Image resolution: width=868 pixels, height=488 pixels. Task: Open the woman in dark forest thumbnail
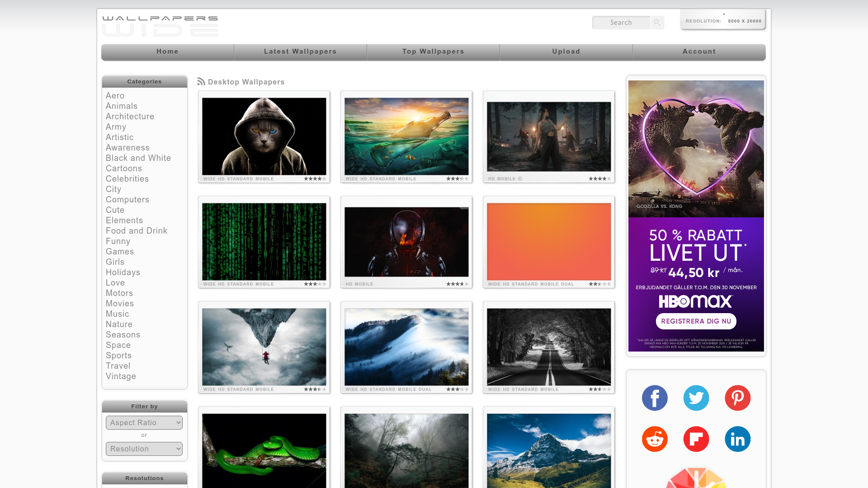pos(549,136)
